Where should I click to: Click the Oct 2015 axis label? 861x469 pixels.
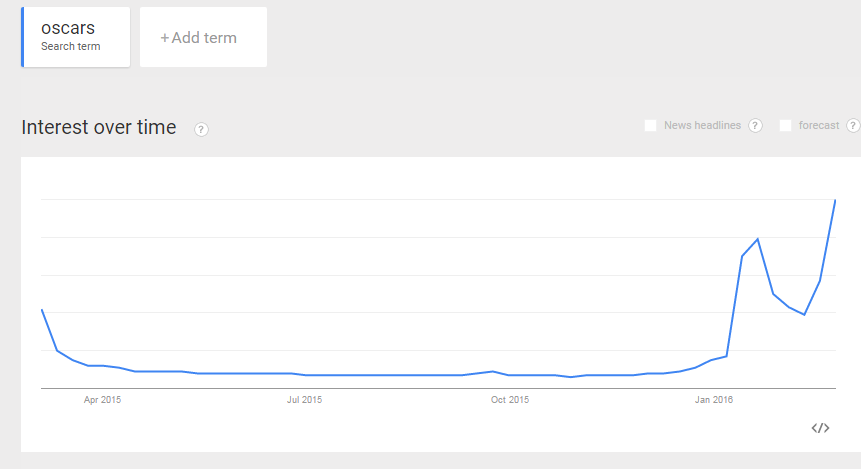coord(510,400)
